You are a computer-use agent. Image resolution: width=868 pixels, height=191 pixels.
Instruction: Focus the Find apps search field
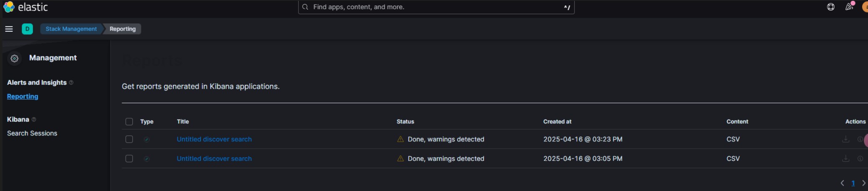(436, 7)
